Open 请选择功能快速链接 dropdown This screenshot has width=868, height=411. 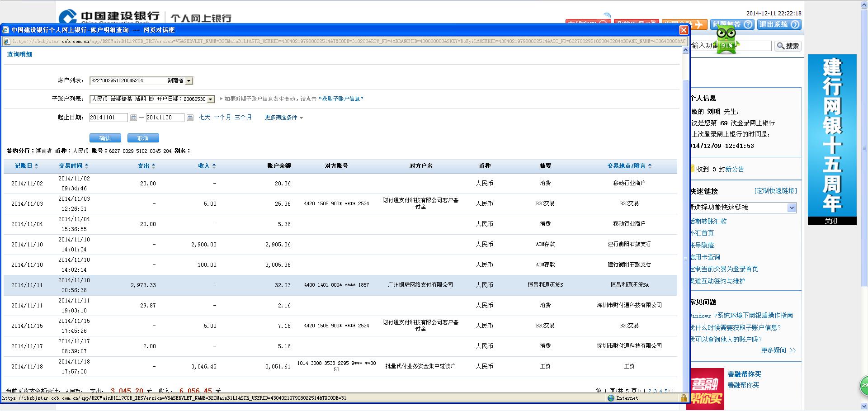pyautogui.click(x=791, y=208)
